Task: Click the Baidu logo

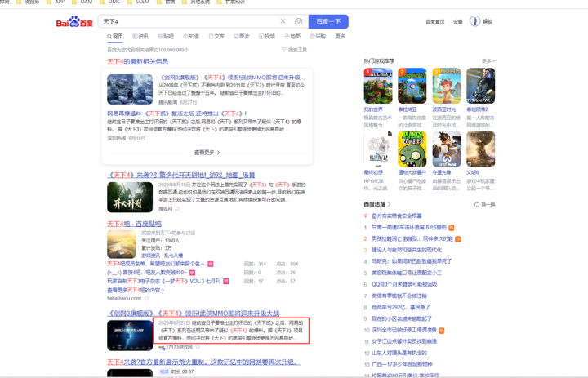Action: click(74, 22)
